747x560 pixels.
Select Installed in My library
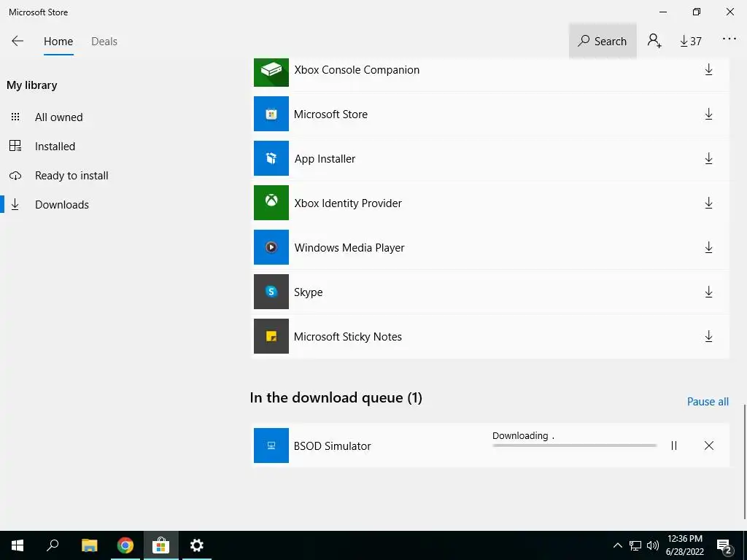[x=55, y=146]
